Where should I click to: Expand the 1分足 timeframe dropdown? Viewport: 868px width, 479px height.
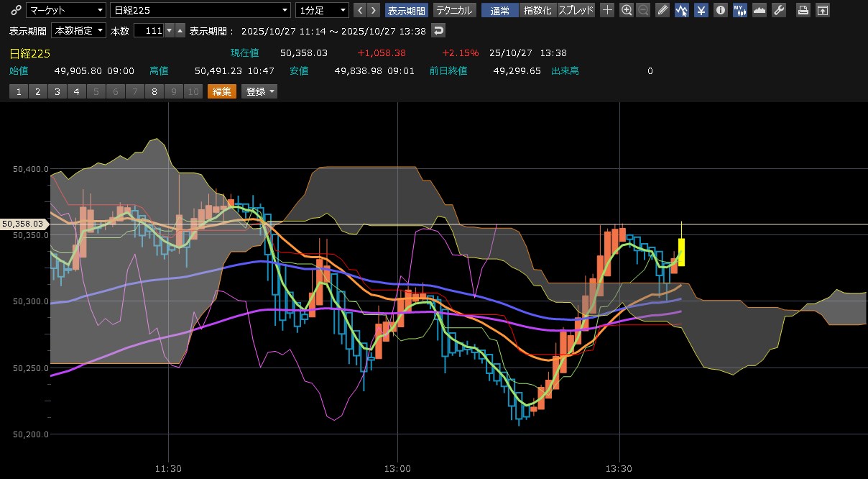(322, 10)
